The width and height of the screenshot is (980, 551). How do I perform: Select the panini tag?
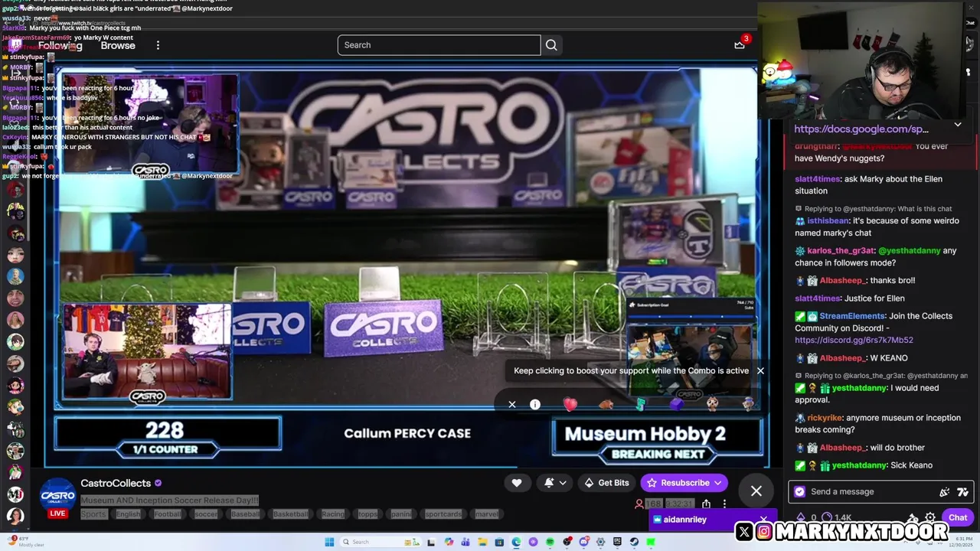(401, 514)
